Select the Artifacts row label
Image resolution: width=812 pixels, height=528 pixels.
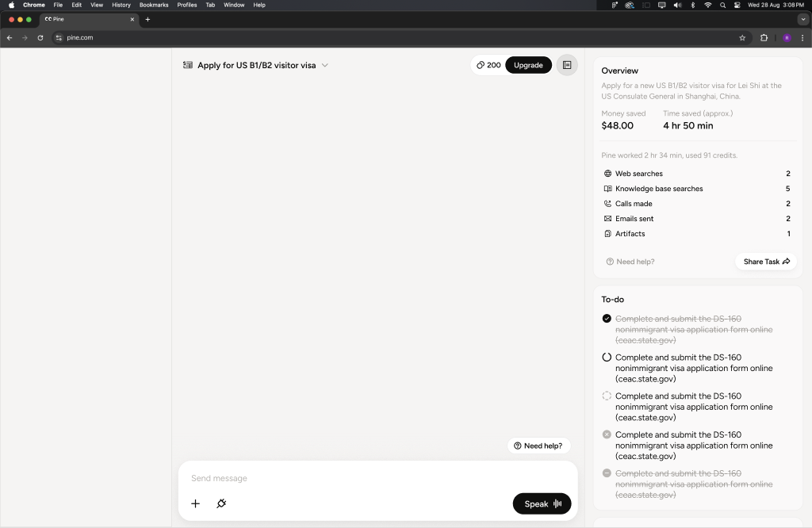pos(630,233)
